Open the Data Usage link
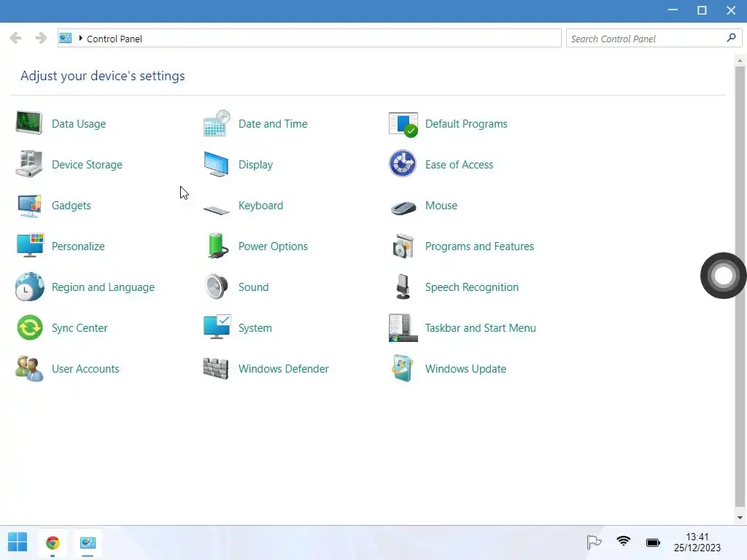Image resolution: width=747 pixels, height=560 pixels. (79, 124)
